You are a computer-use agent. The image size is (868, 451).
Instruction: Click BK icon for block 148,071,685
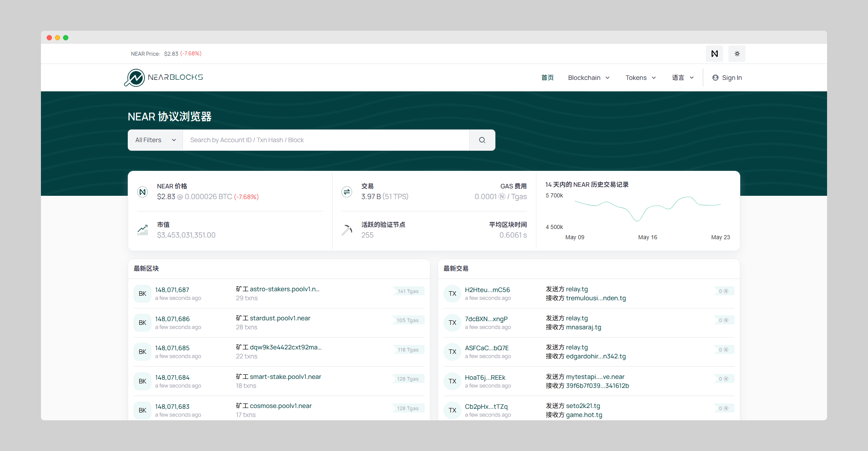point(142,352)
